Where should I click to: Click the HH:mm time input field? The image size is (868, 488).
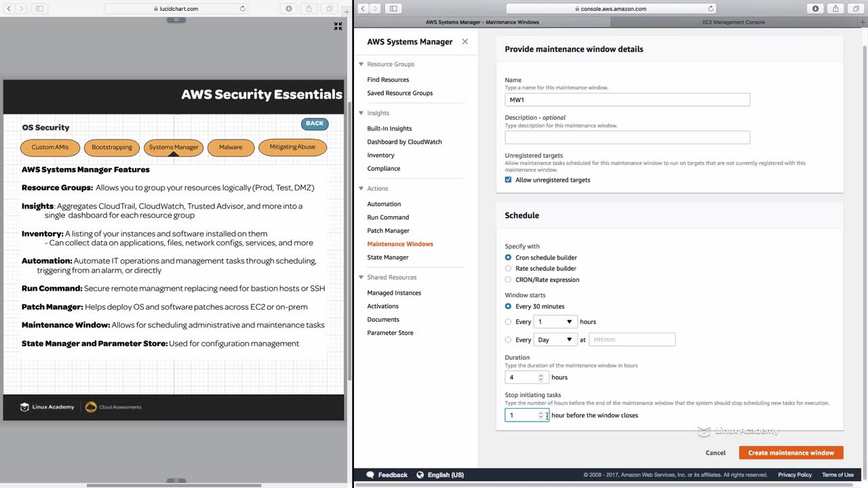[x=632, y=340]
